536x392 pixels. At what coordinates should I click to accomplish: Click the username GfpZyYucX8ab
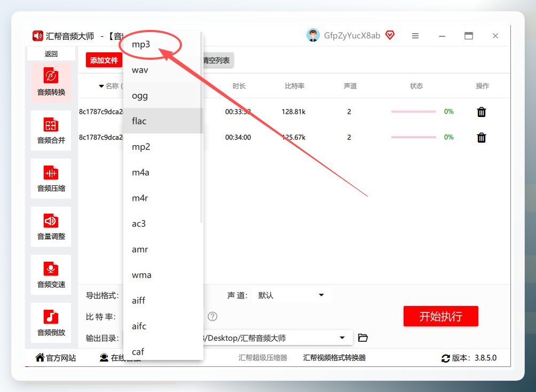(x=352, y=36)
